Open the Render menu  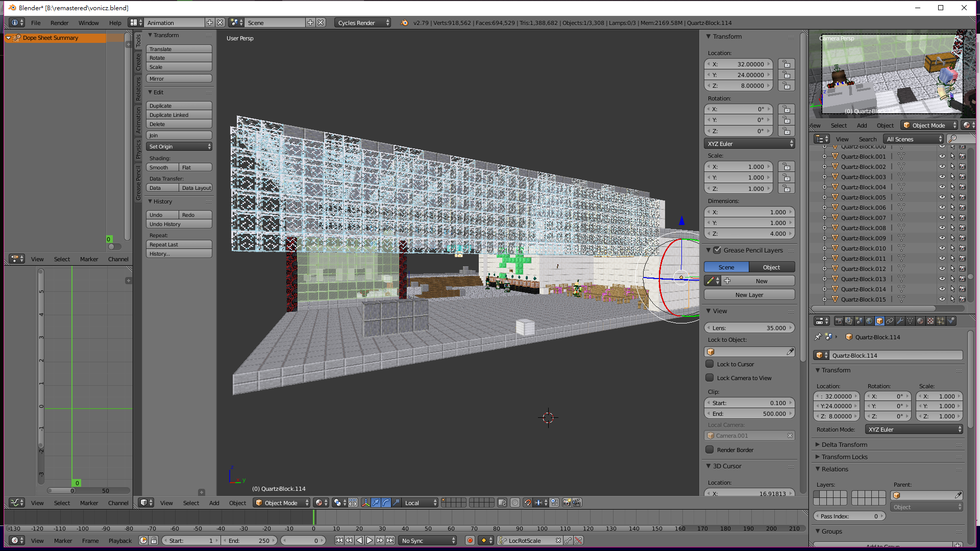click(59, 23)
